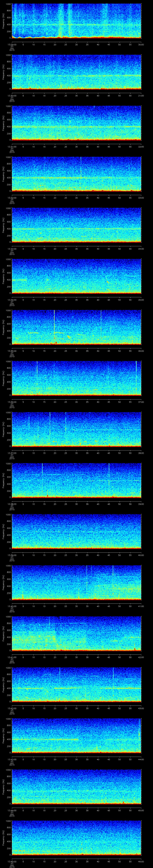Pick the spectrogram panel starting at 13:43:00
The width and height of the screenshot is (153, 868).
(x=77, y=736)
